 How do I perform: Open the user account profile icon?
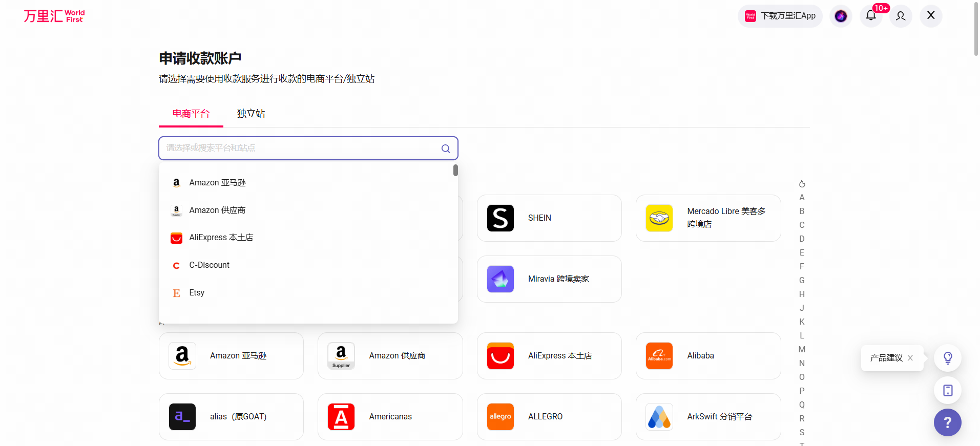901,16
